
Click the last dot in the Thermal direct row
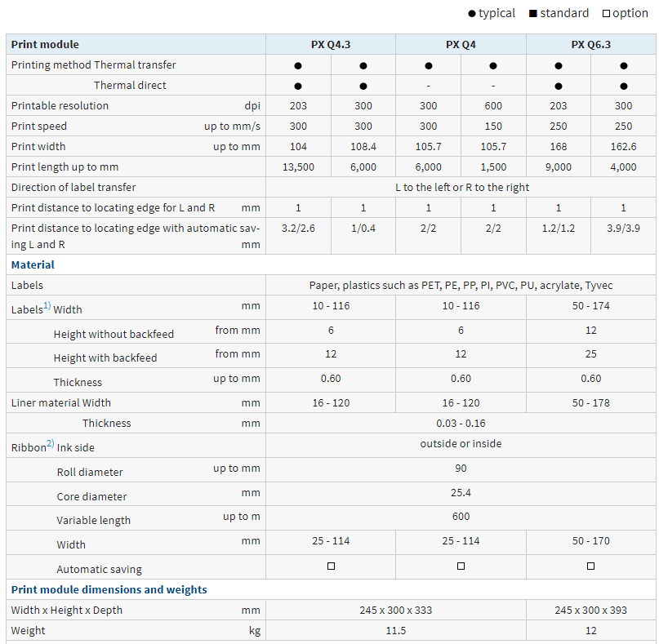pos(623,86)
